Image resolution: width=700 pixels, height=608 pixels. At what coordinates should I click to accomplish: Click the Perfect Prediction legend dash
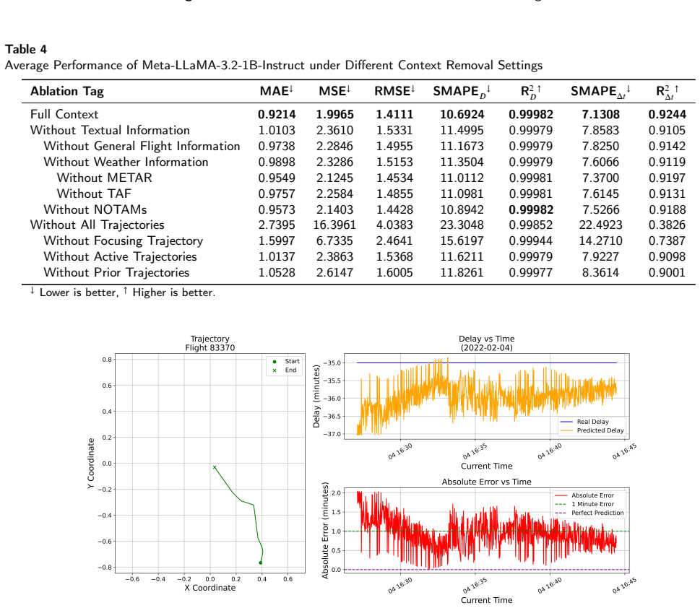tap(561, 513)
